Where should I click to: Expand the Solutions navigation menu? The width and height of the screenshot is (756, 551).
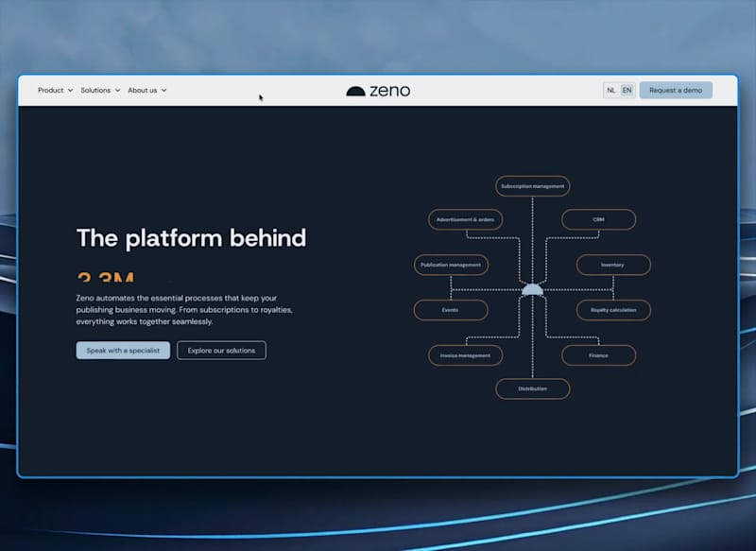[x=100, y=90]
